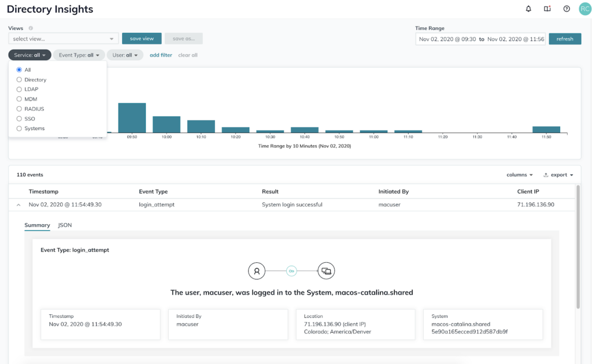Click the events table vertical scrollbar

[578, 248]
